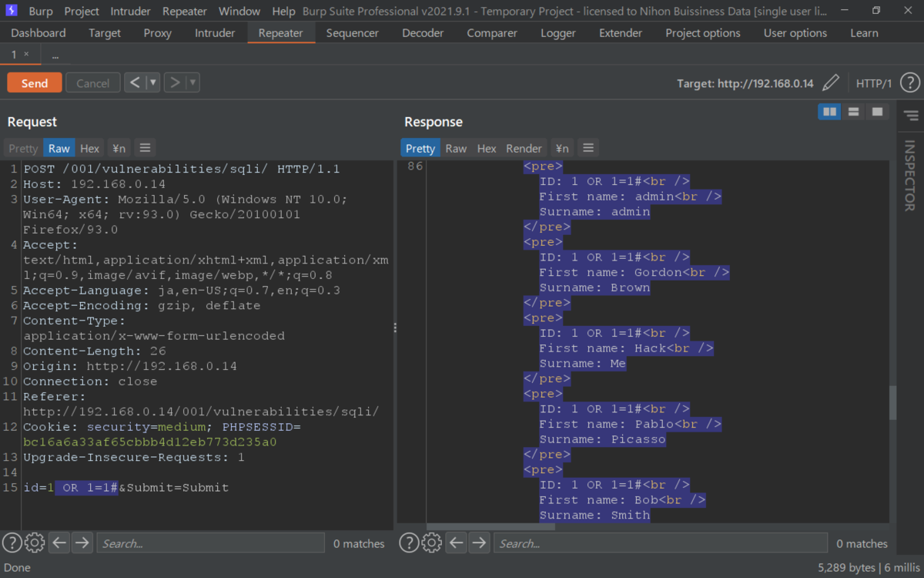
Task: Switch Response view to Render
Action: tap(524, 148)
